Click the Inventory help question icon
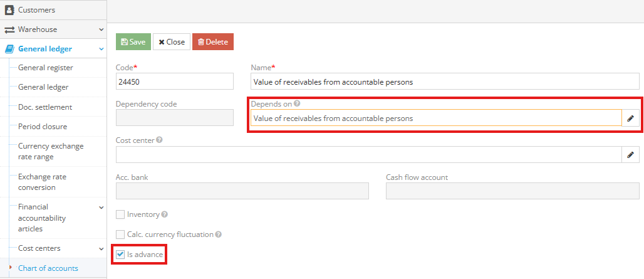Image resolution: width=644 pixels, height=279 pixels. 164,214
